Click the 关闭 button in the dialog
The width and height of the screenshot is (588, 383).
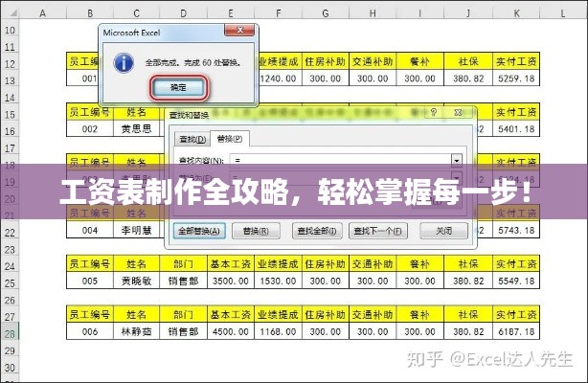tap(443, 231)
